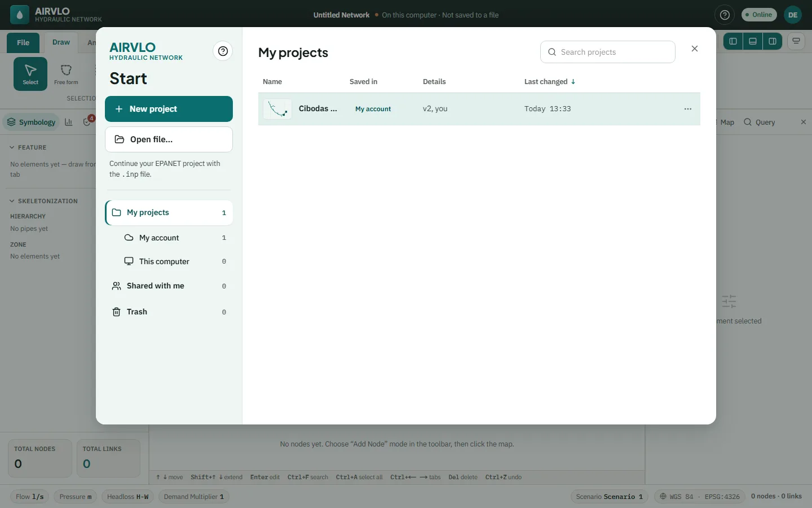Viewport: 812px width, 508px height.
Task: Click the My account link in project row
Action: coord(373,109)
